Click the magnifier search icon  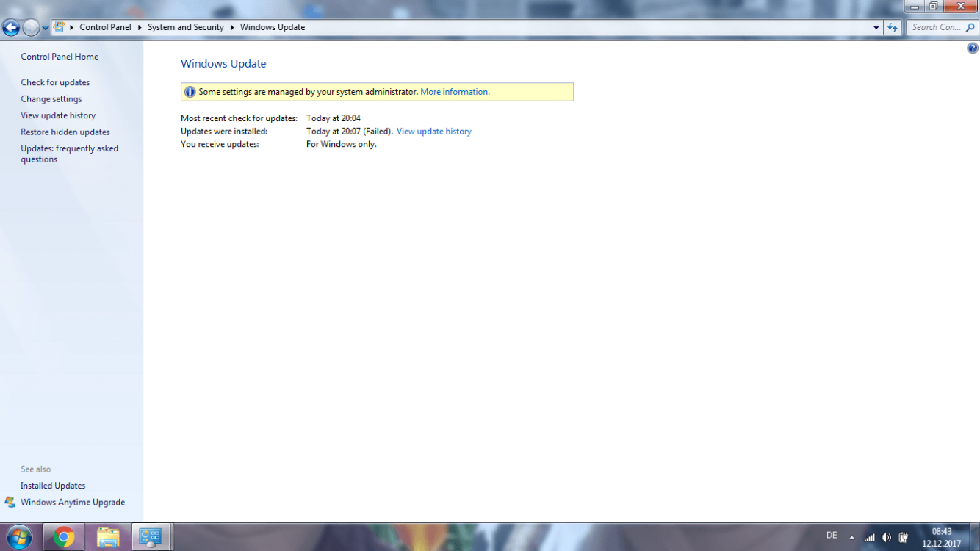[x=970, y=27]
